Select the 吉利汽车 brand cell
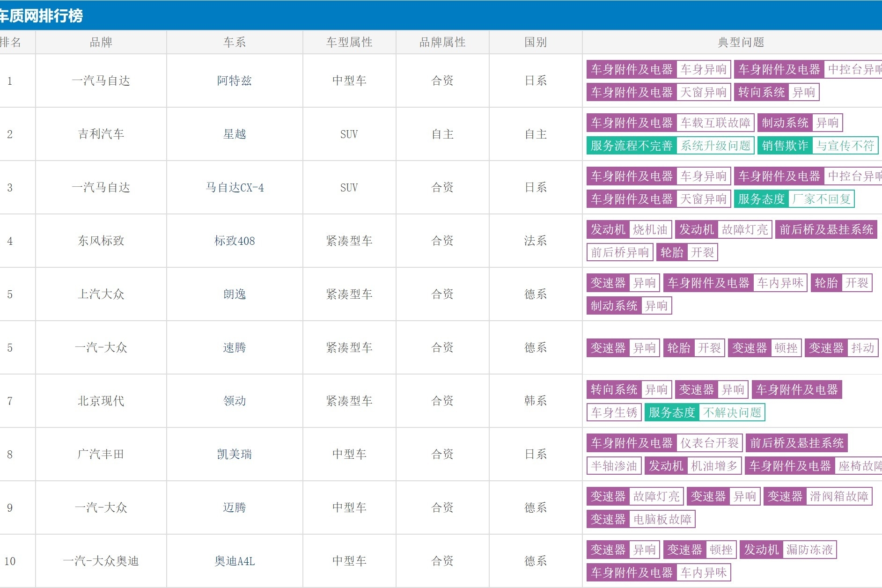Viewport: 882px width, 588px height. point(101,134)
